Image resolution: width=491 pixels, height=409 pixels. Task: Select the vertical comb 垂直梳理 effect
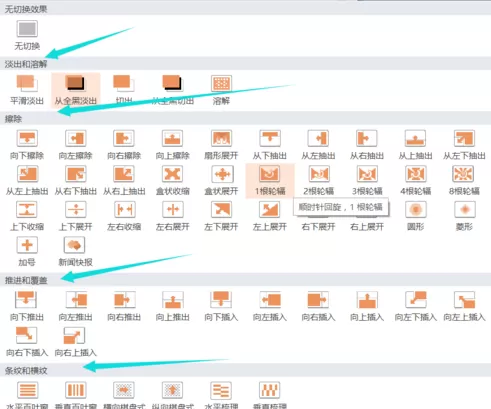tap(270, 395)
